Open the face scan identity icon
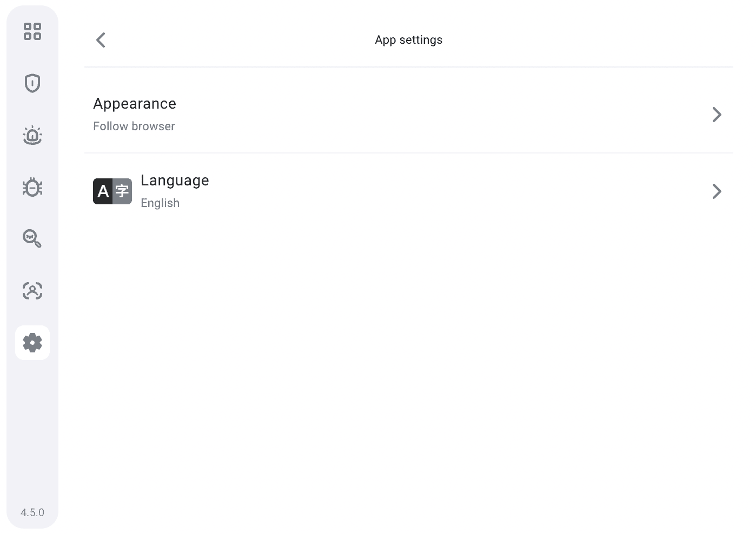 point(32,291)
